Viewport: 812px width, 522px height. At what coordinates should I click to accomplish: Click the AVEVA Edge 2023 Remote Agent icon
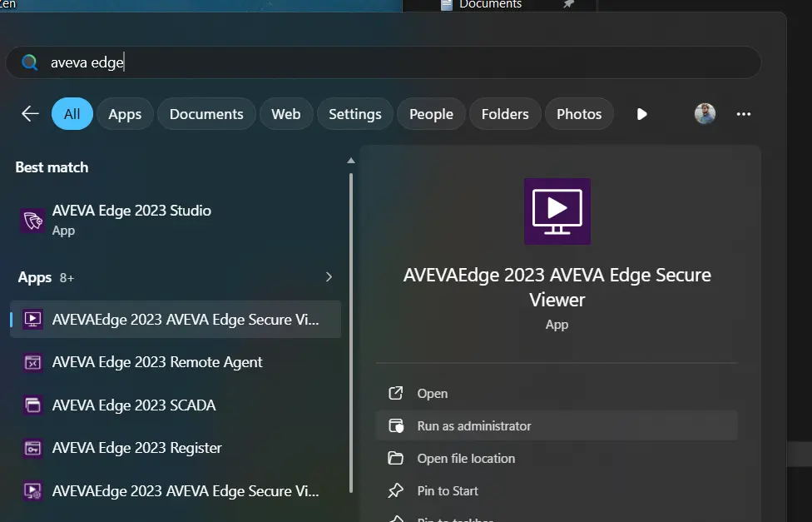tap(32, 362)
